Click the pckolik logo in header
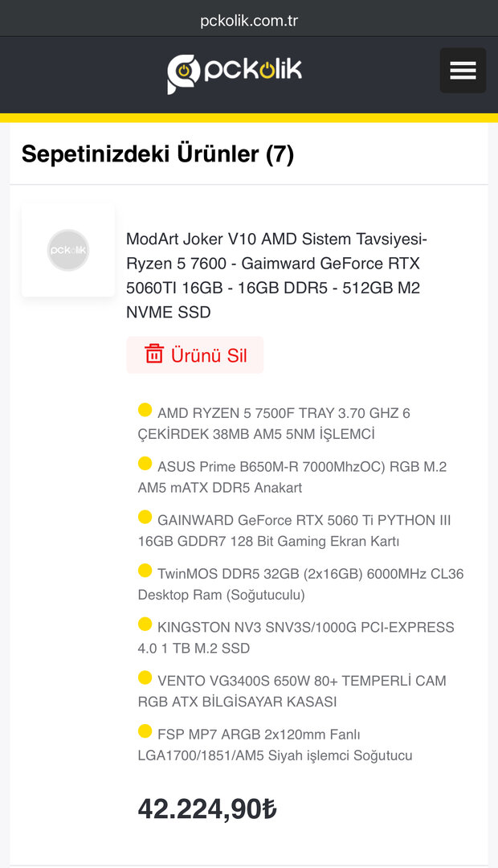 point(235,72)
